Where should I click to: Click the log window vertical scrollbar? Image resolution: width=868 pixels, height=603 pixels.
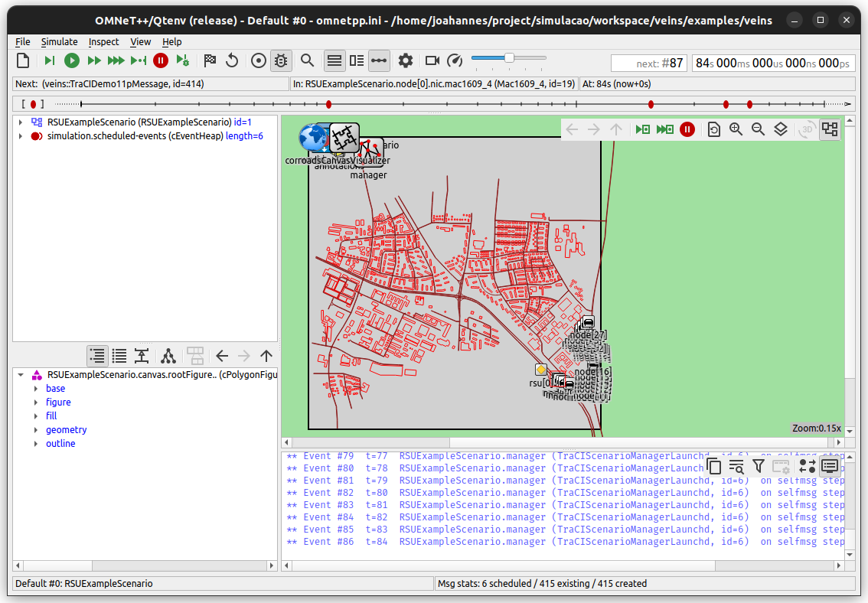[x=850, y=505]
